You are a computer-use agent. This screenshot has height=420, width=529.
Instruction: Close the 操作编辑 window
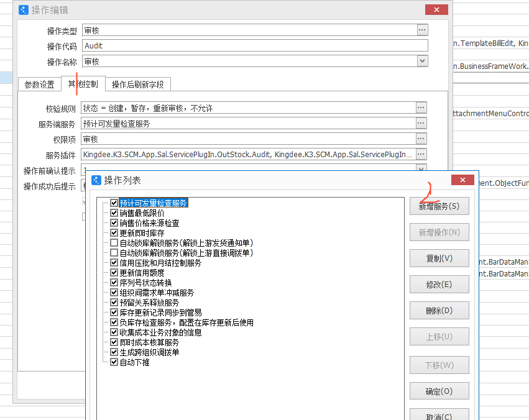[x=436, y=10]
